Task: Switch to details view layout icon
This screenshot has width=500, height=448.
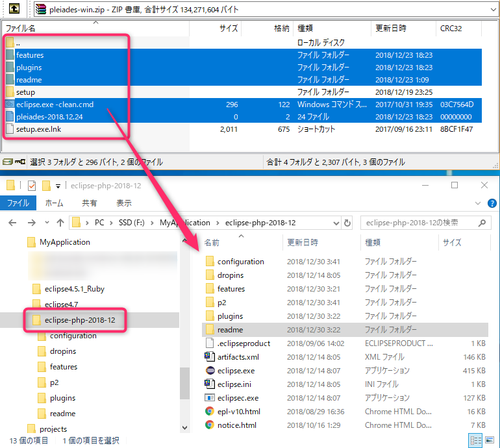Action: coord(475,441)
